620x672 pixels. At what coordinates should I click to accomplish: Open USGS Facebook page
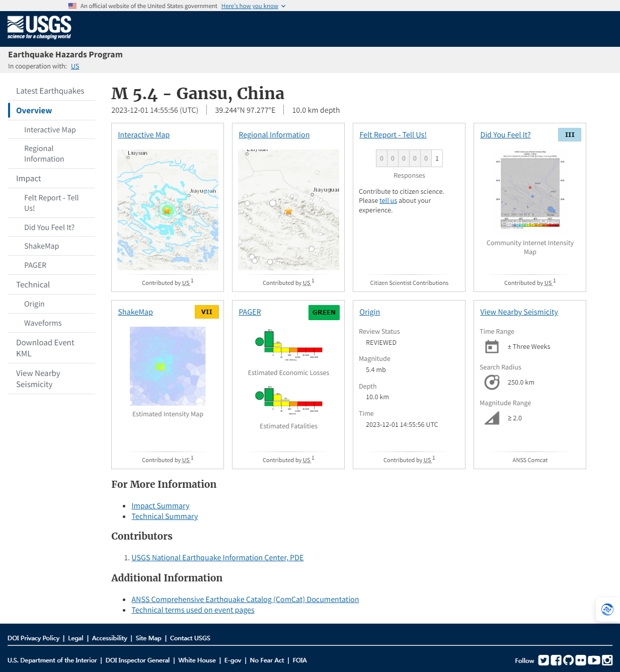click(x=556, y=660)
